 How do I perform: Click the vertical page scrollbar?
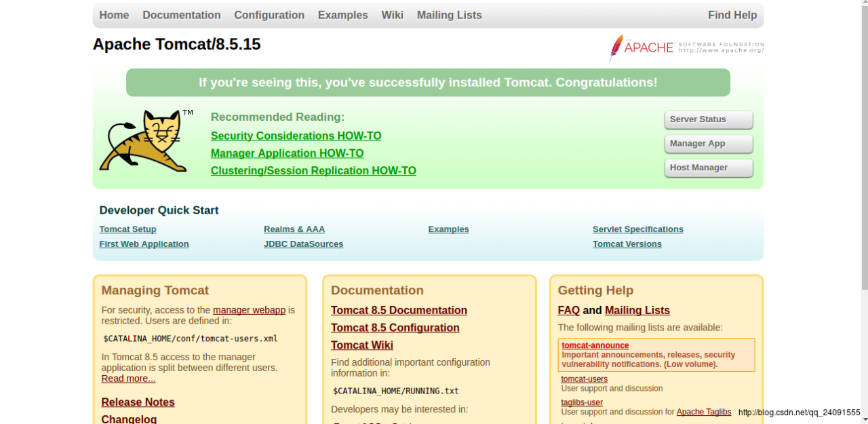(x=863, y=136)
